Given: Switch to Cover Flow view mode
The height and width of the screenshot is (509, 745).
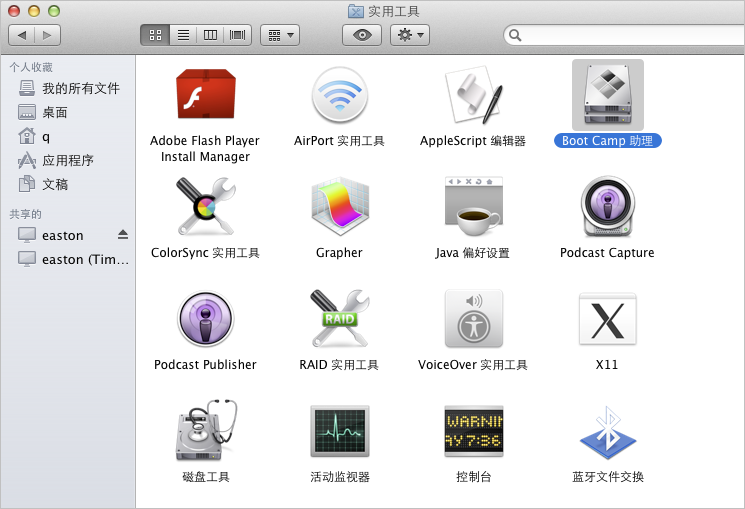Looking at the screenshot, I should (x=238, y=35).
